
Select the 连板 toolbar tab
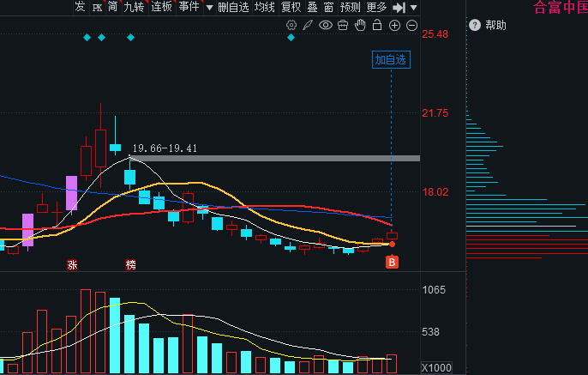(162, 7)
